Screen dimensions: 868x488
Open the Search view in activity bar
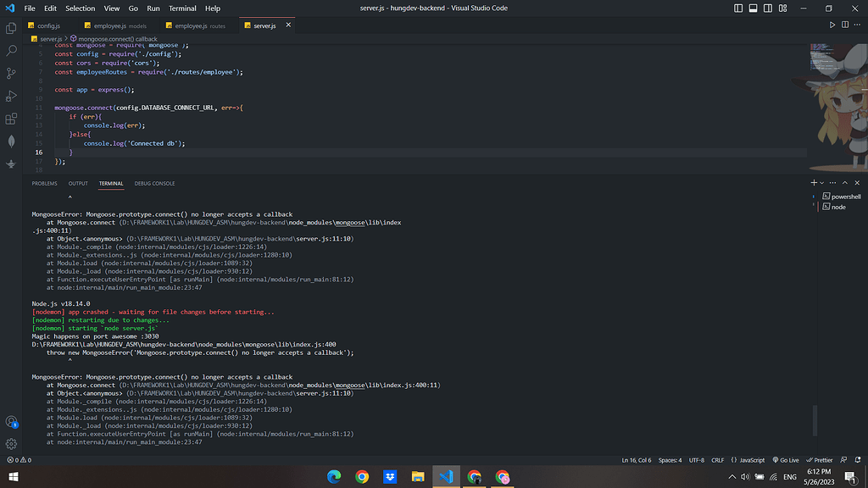[11, 51]
